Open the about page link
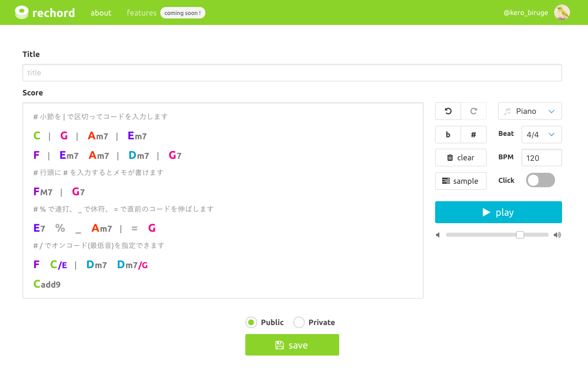Screen dimensions: 588x372 [101, 13]
